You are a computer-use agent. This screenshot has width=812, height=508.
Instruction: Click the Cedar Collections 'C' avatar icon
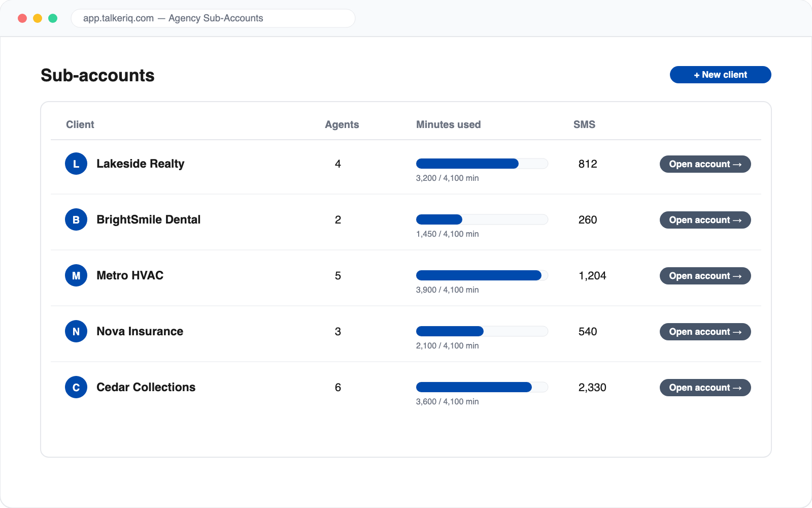point(76,387)
